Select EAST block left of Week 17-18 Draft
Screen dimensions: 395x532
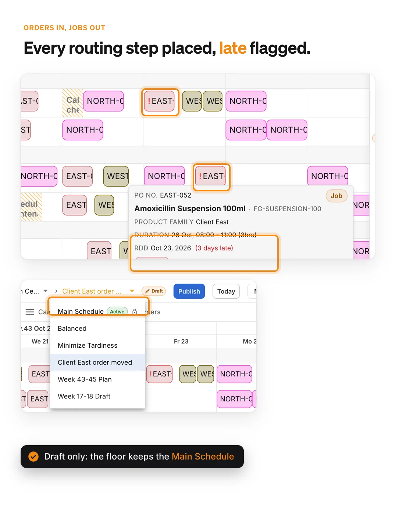point(38,399)
